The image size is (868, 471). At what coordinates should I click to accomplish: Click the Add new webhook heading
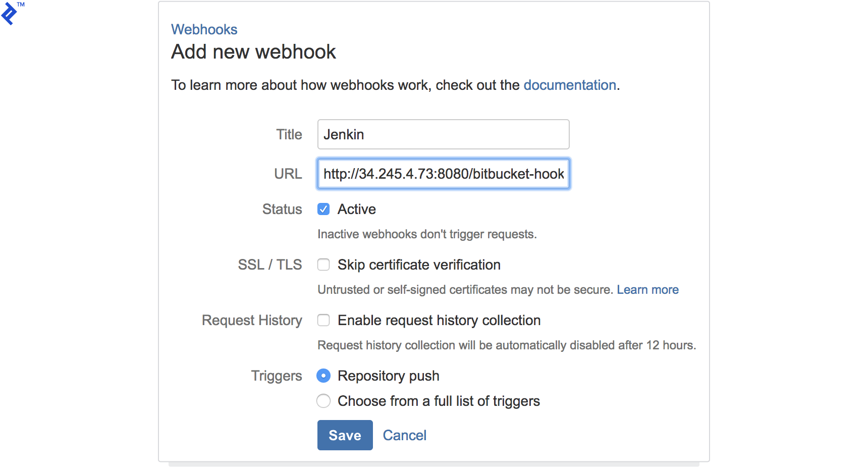point(253,51)
